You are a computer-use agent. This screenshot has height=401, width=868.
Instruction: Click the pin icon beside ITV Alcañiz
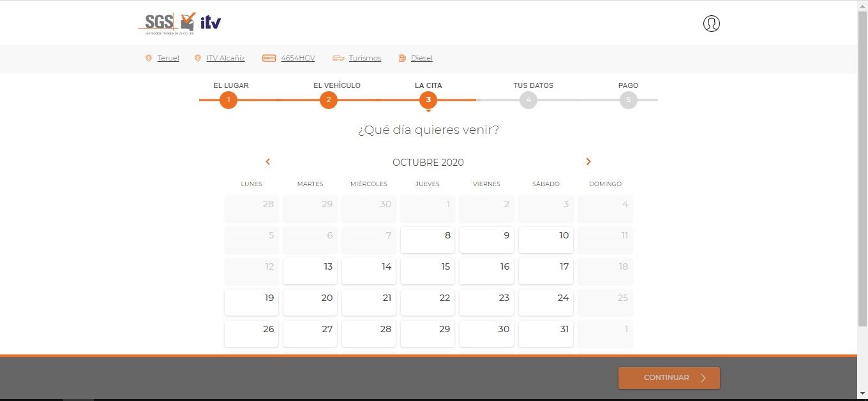tap(198, 58)
